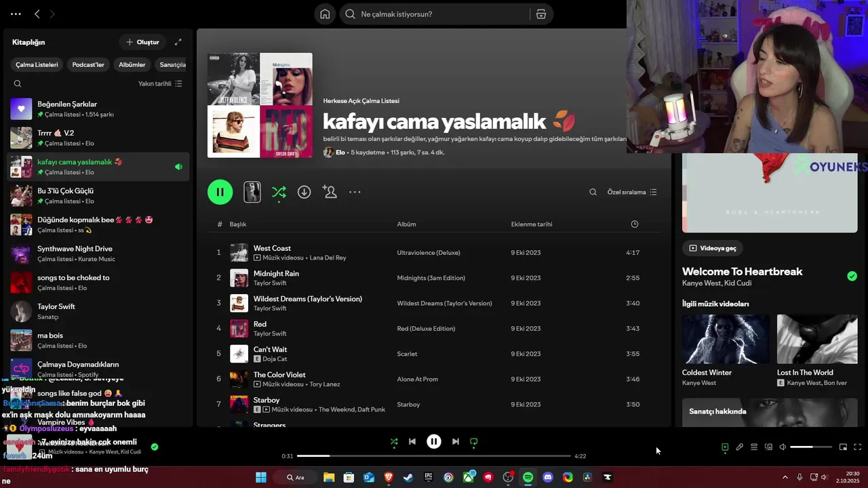This screenshot has height=488, width=868.
Task: Open Özel sıralama sort dropdown
Action: (x=632, y=192)
